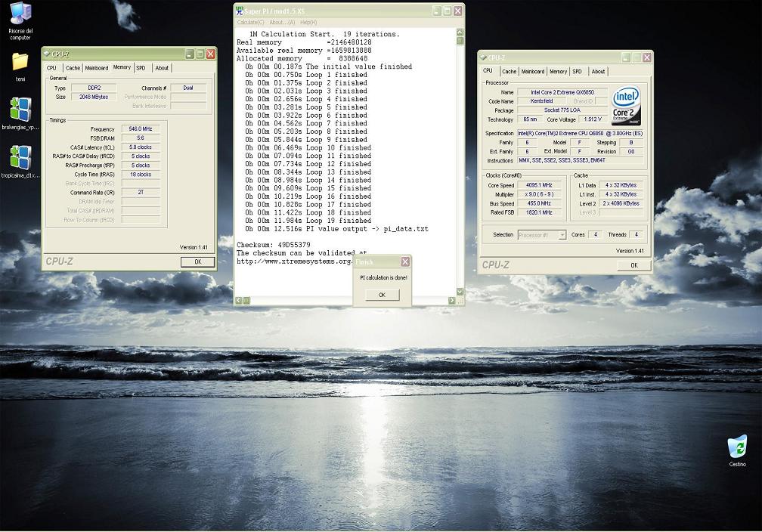Image resolution: width=762 pixels, height=532 pixels.
Task: Click the memory Frequency 546.0 MHz field
Action: point(141,129)
